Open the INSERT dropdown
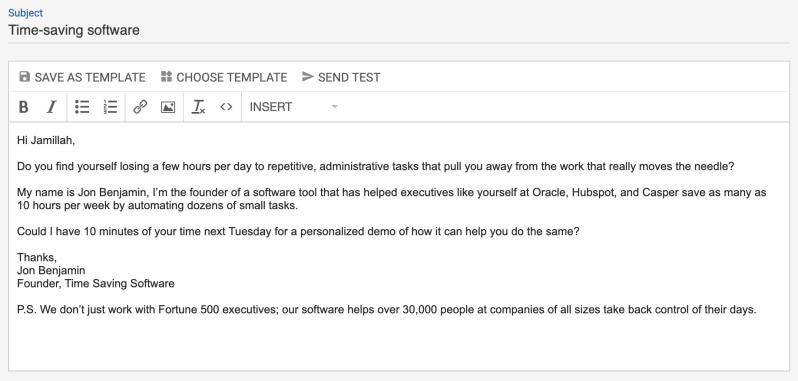Viewport: 798px width, 381px height. click(293, 107)
